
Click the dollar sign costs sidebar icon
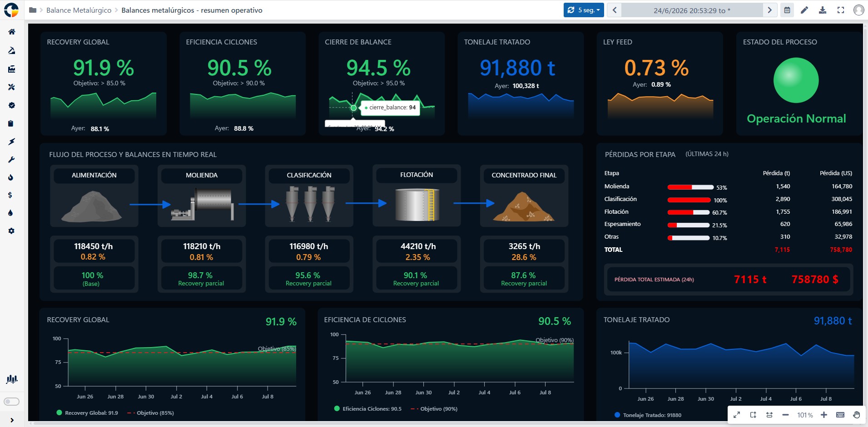[10, 195]
